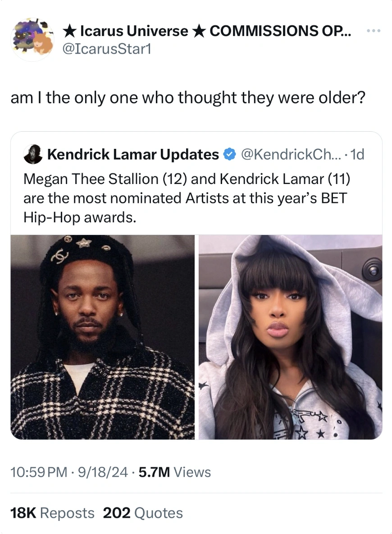Show the 18K Reposts list

click(x=52, y=513)
